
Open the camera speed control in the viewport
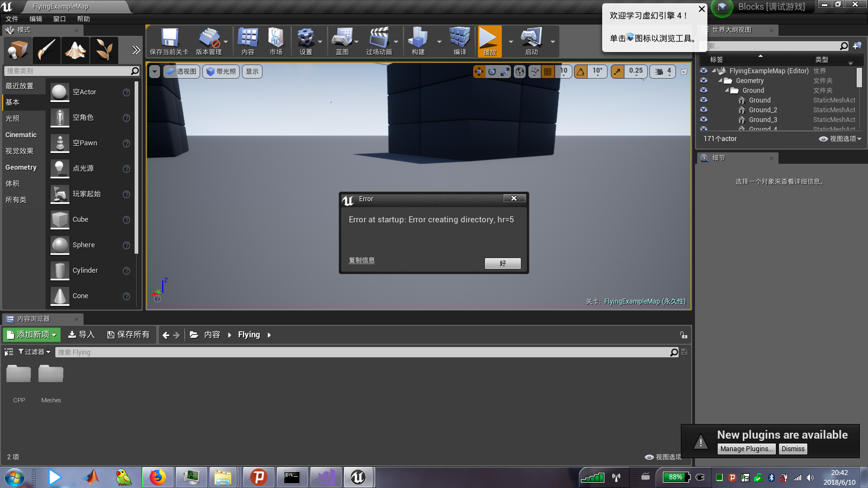click(x=662, y=71)
